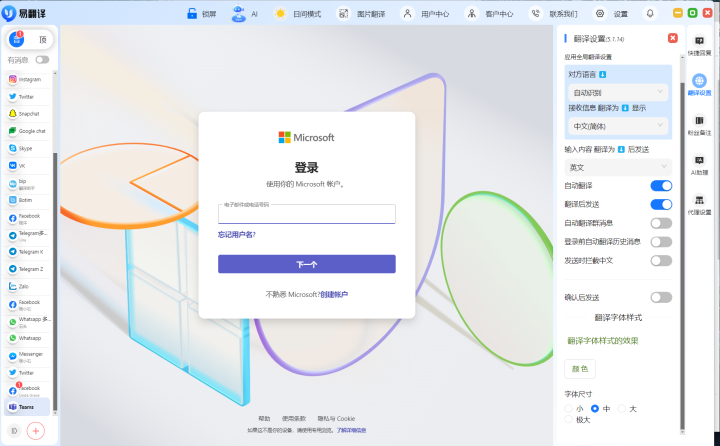Click the email or phone input field
Image resolution: width=720 pixels, height=446 pixels.
(307, 214)
